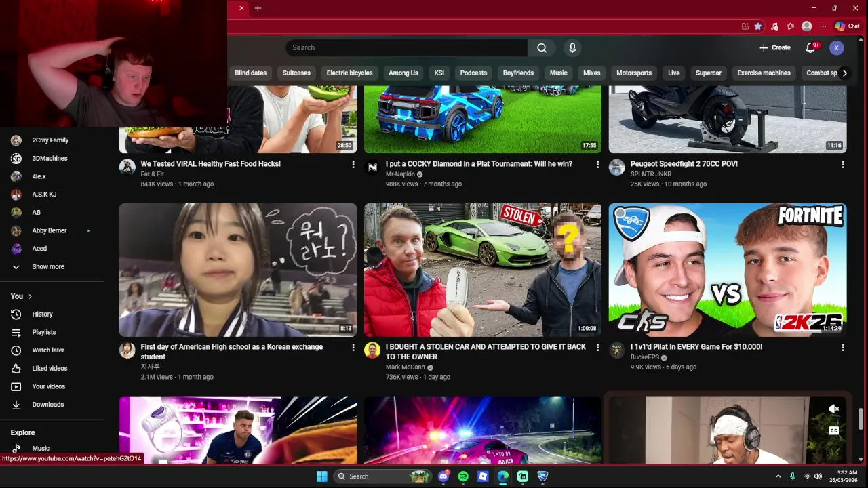
Task: Select the Exercise machines chip
Action: (764, 73)
